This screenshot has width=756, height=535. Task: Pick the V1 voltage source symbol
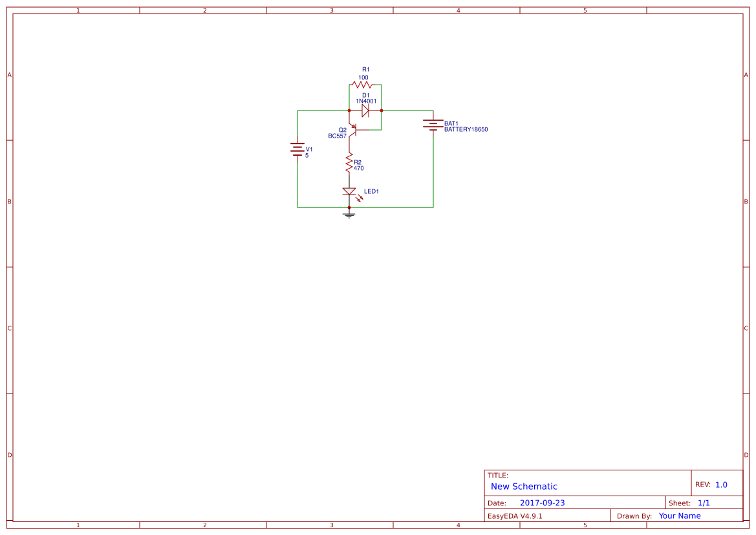297,149
